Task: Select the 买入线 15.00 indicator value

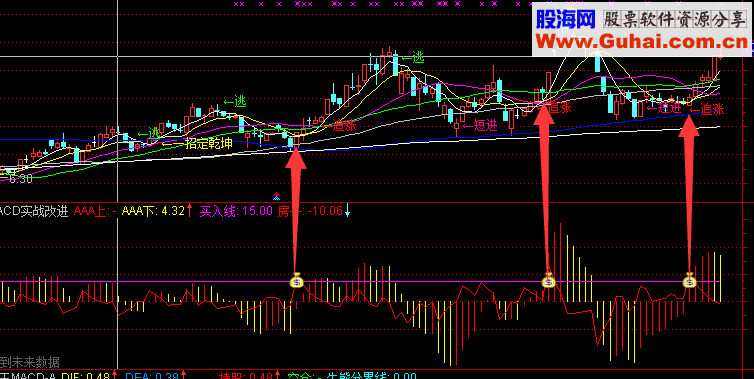Action: point(236,211)
